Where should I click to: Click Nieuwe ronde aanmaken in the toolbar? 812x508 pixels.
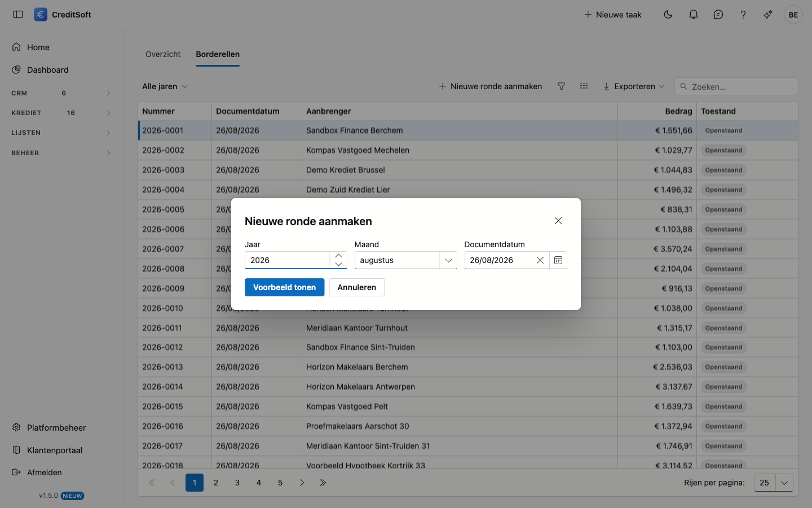(x=491, y=86)
